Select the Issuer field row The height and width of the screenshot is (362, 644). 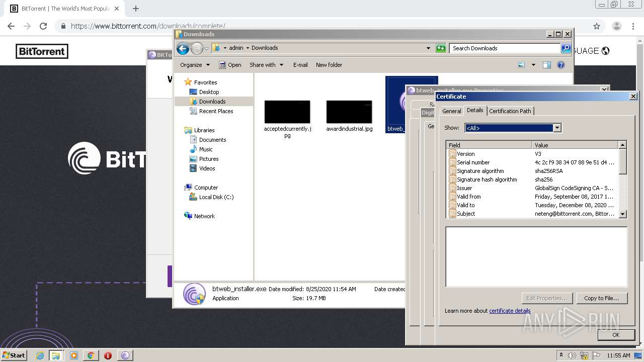click(x=532, y=188)
